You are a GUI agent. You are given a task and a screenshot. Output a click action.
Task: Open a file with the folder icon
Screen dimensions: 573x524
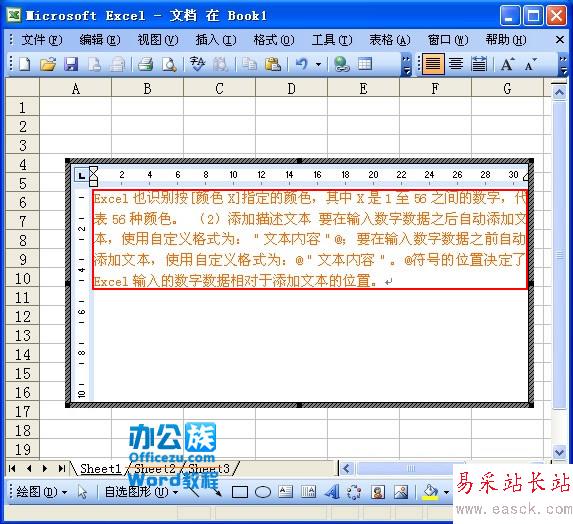click(48, 65)
